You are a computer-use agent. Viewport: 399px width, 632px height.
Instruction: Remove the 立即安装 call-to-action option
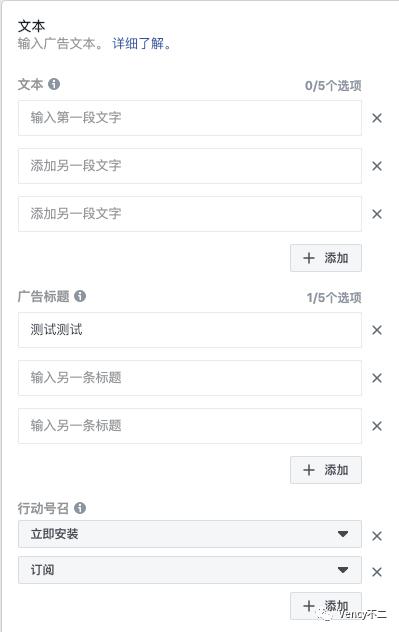pyautogui.click(x=377, y=536)
